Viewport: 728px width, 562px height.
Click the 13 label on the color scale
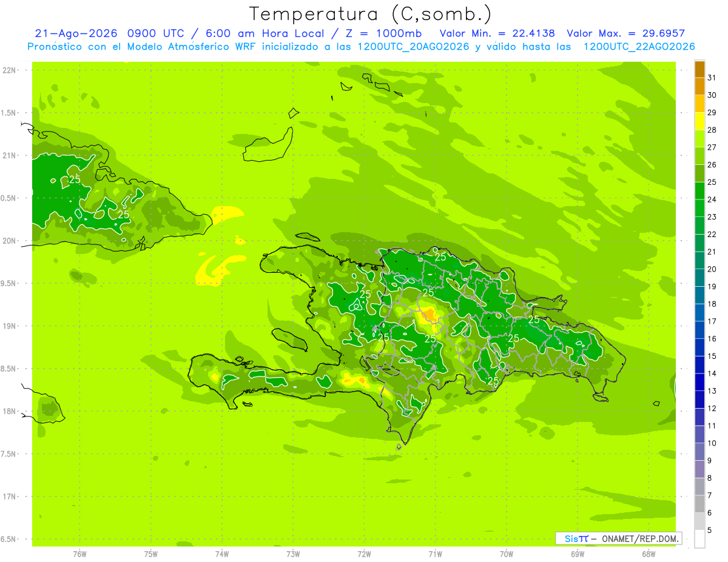712,391
